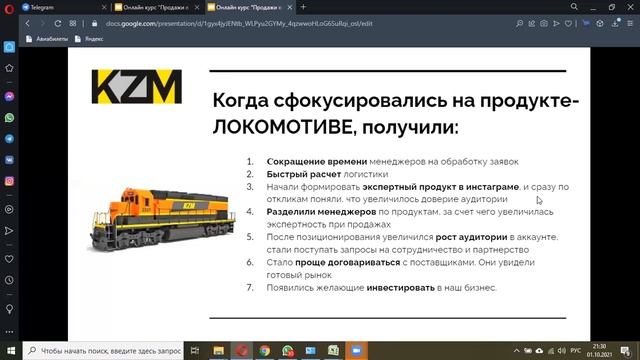Switch to Zoom on taskbar
This screenshot has height=360, width=640.
point(356,351)
